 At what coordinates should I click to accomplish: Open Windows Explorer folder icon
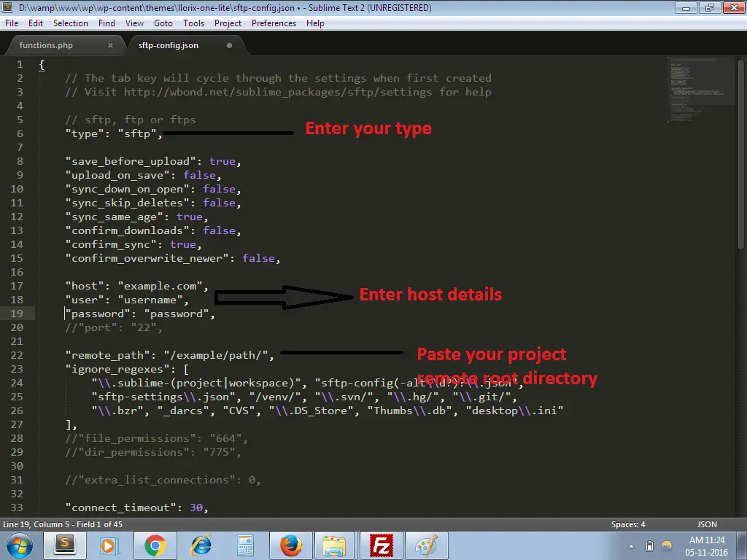pyautogui.click(x=335, y=545)
